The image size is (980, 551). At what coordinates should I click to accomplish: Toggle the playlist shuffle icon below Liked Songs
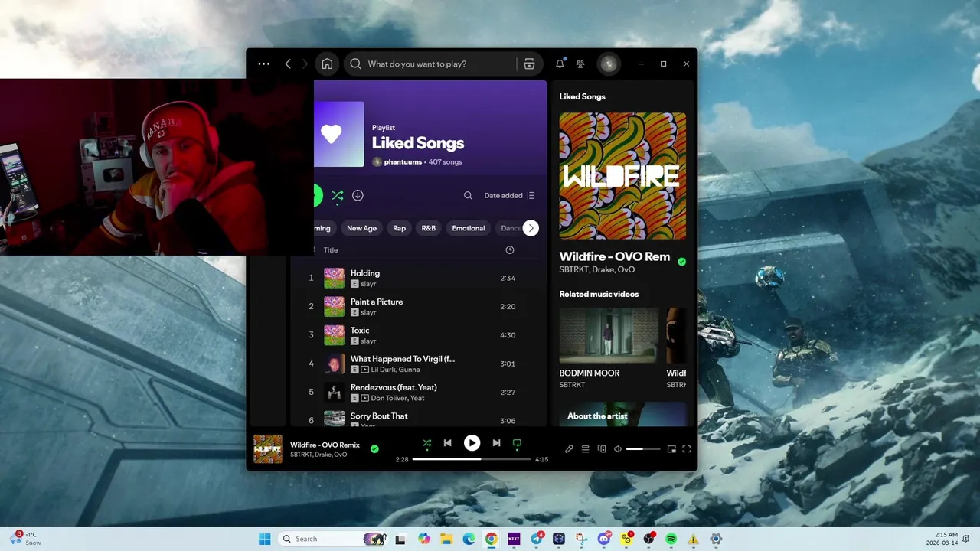337,196
